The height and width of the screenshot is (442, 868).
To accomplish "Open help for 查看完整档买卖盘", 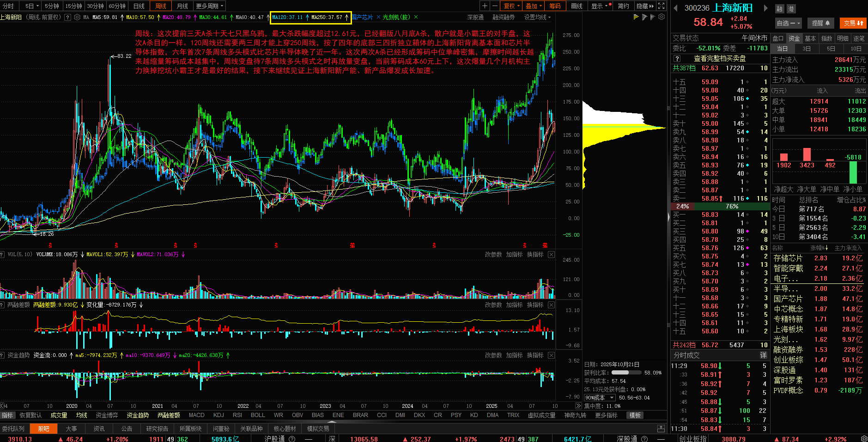I will (x=677, y=58).
